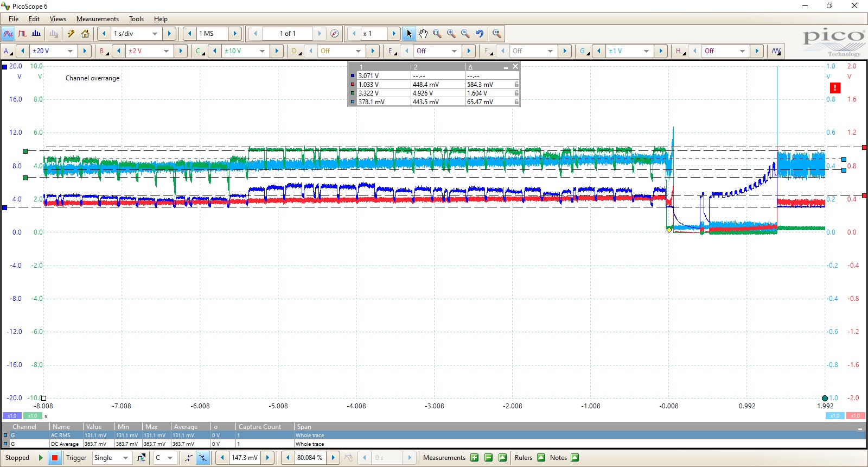Open timebase 1 s/div dropdown

pos(155,34)
